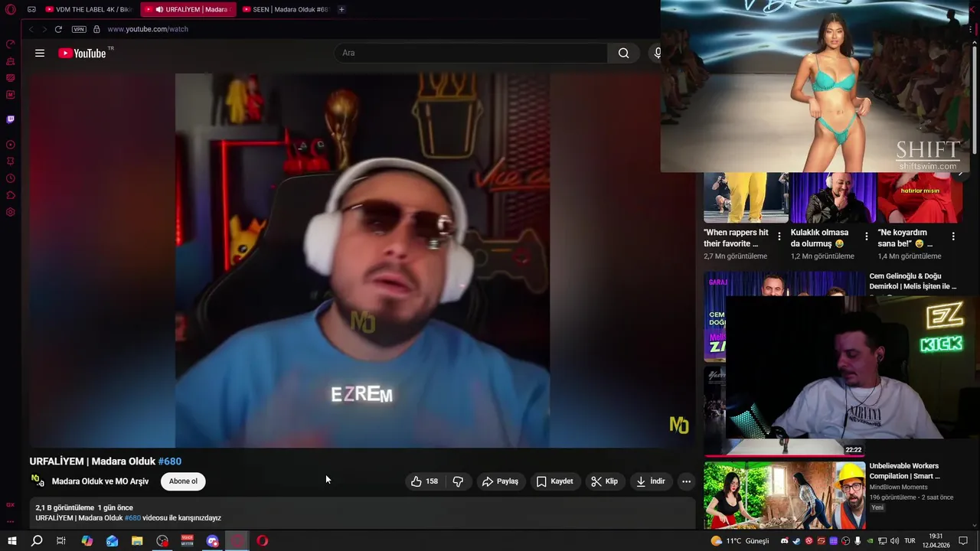Open GX Cleaner broom icon in sidebar
The width and height of the screenshot is (980, 551).
click(11, 60)
